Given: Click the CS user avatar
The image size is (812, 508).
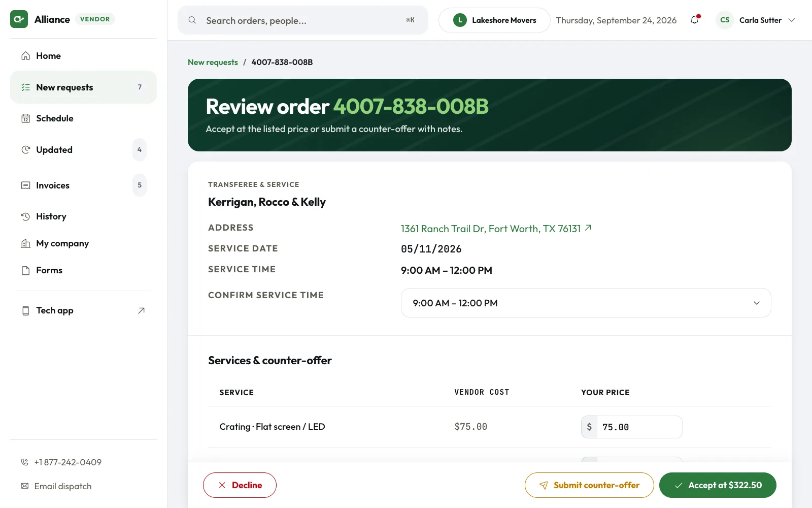Looking at the screenshot, I should tap(725, 20).
